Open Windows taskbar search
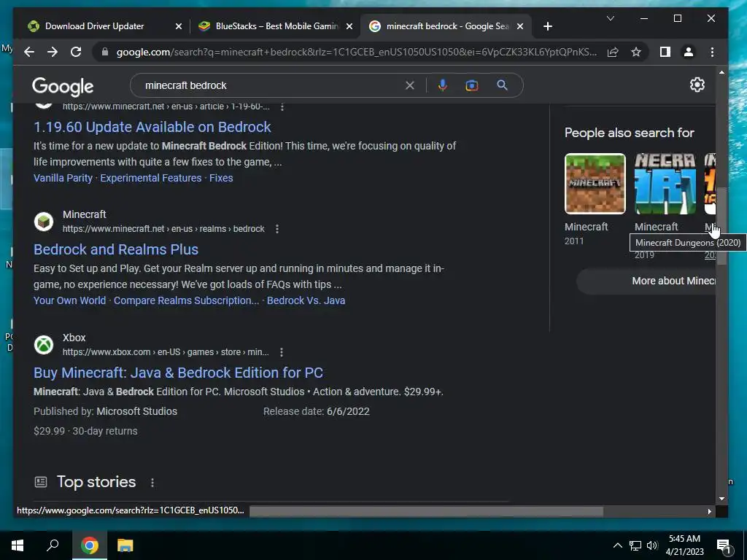The width and height of the screenshot is (747, 560). (53, 545)
